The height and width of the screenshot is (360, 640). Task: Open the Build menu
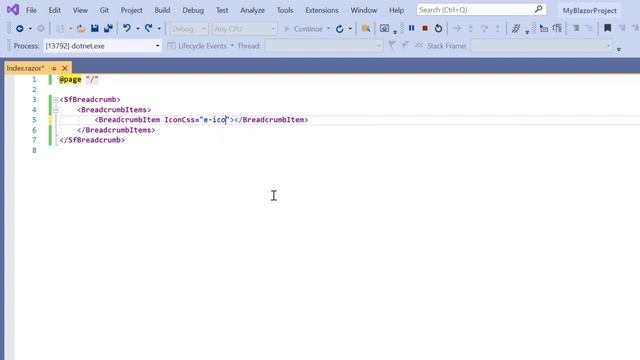click(x=162, y=10)
